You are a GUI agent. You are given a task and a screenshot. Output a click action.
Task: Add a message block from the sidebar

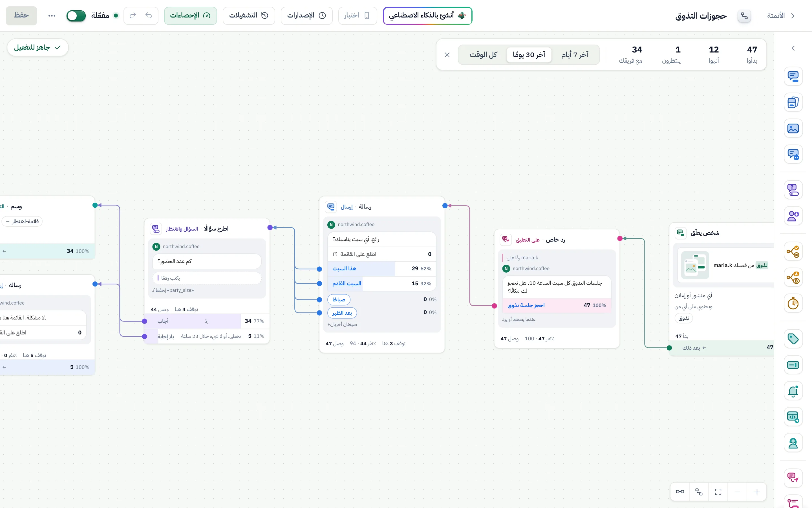point(793,76)
